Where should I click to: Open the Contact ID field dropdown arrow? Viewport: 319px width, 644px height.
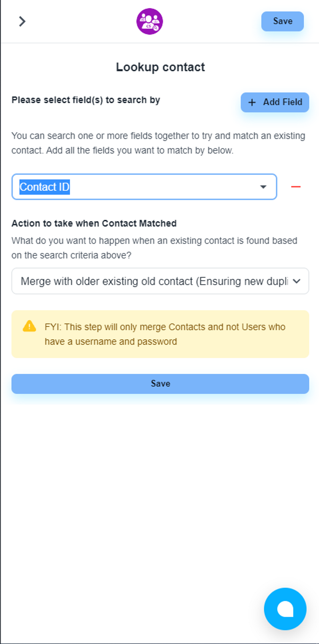(263, 187)
